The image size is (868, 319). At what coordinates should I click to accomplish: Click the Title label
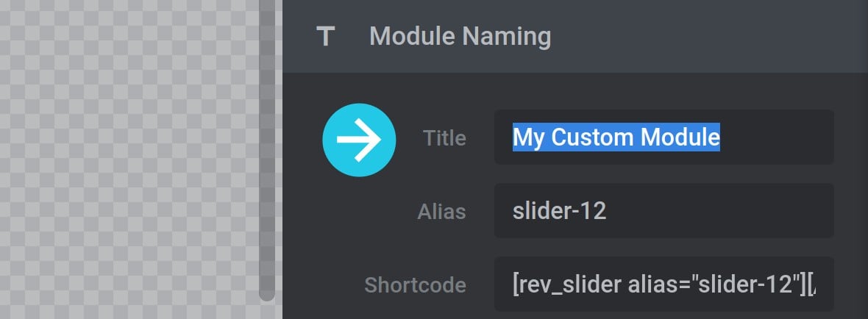tap(444, 138)
